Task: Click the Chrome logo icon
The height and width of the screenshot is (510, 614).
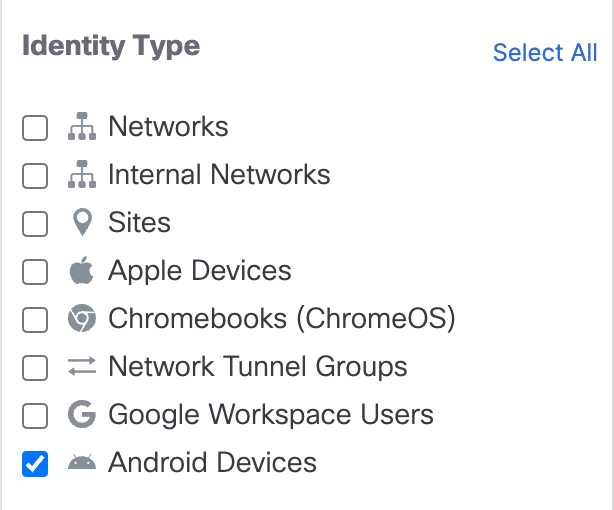Action: coord(82,319)
